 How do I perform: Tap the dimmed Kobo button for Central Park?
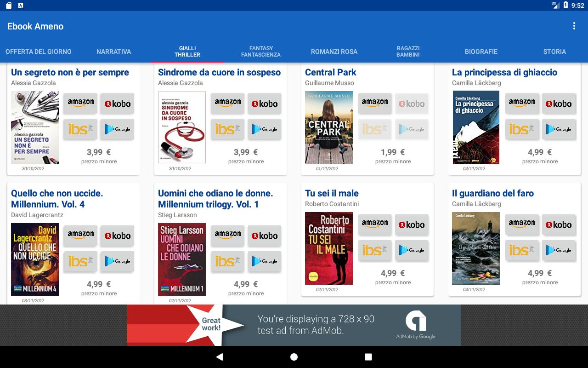(x=412, y=103)
